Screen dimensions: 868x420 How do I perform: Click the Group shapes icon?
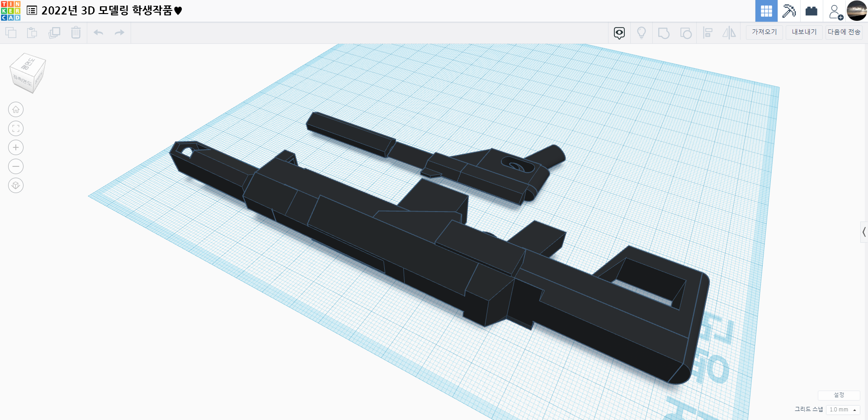click(x=664, y=33)
